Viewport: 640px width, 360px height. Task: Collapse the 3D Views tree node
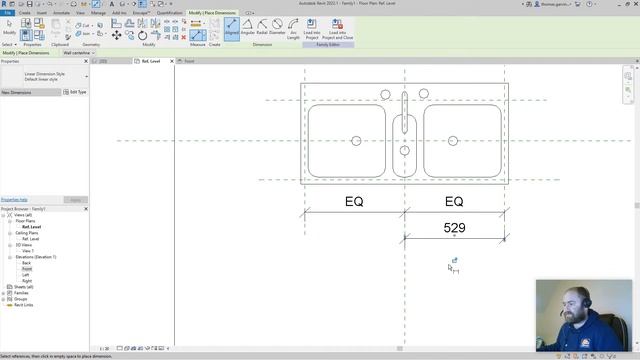[10, 245]
